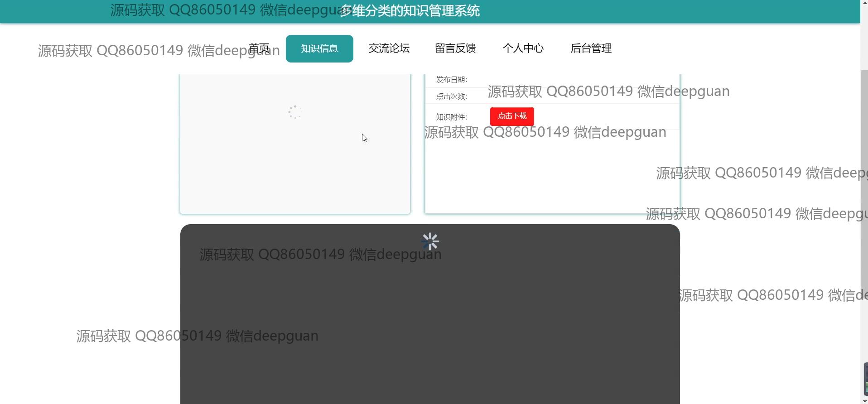Go to 交流论坛 page
The width and height of the screenshot is (868, 404).
pyautogui.click(x=389, y=48)
